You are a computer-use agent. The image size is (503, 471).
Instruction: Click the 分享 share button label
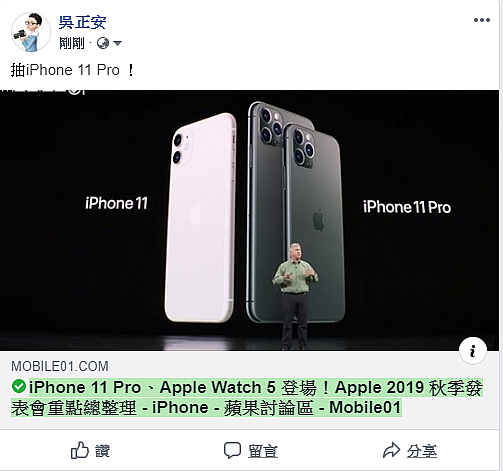421,451
